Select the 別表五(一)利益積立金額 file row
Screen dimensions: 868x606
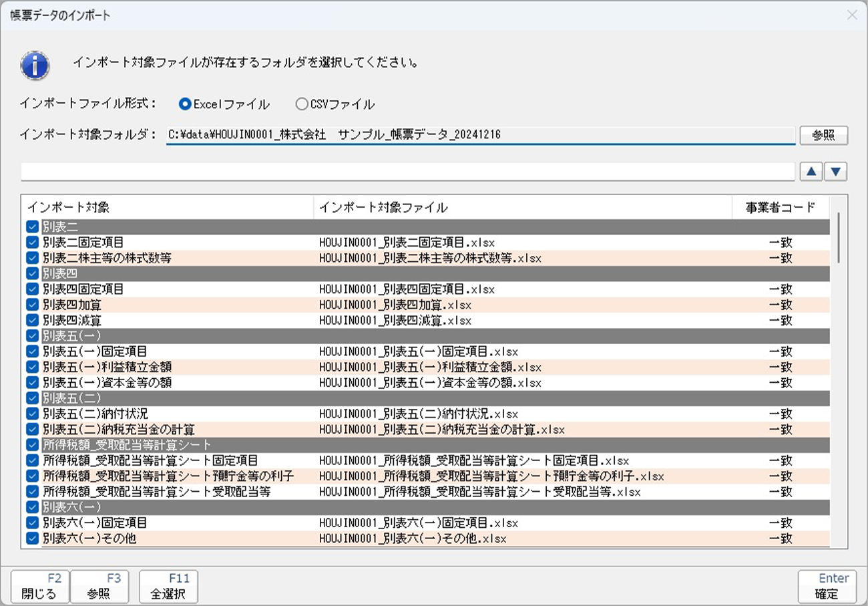coord(430,367)
